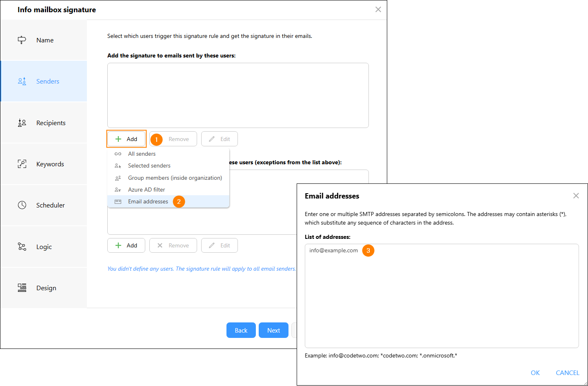Click the Senders step people icon
The height and width of the screenshot is (386, 588).
22,81
